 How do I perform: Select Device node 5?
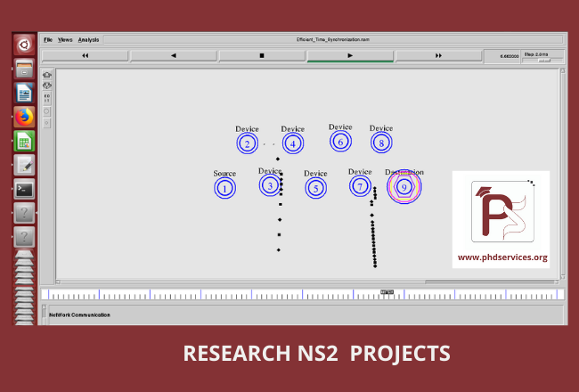click(315, 188)
